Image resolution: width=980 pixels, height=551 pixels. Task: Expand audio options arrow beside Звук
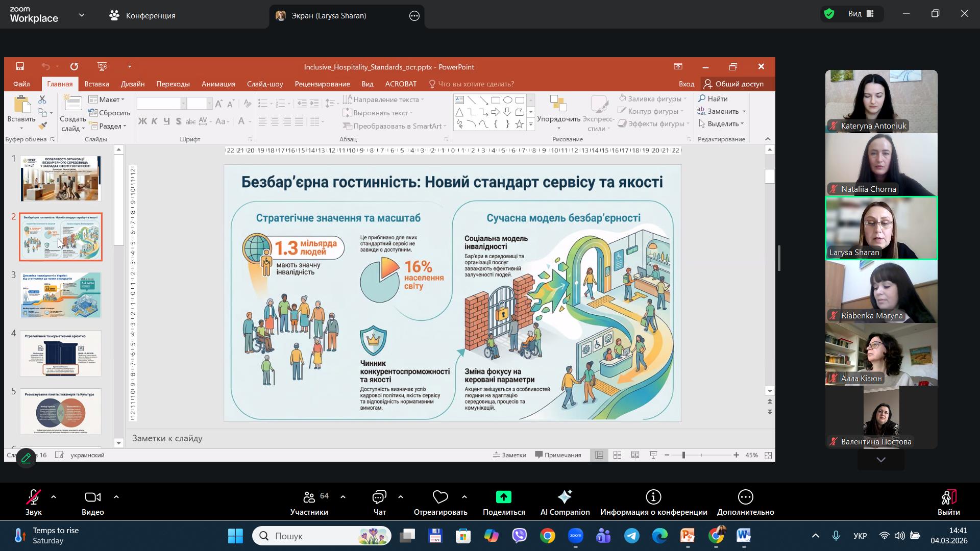54,497
